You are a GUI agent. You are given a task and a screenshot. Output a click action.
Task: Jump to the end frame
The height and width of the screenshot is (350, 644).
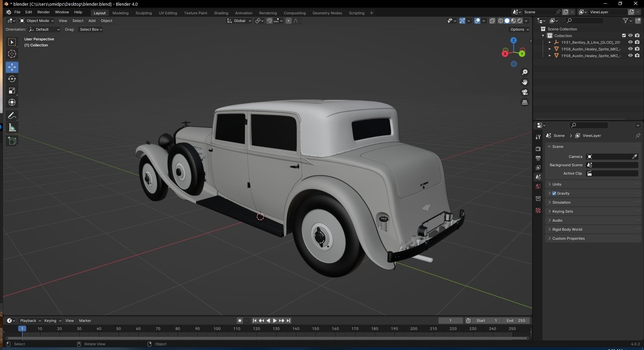point(288,321)
